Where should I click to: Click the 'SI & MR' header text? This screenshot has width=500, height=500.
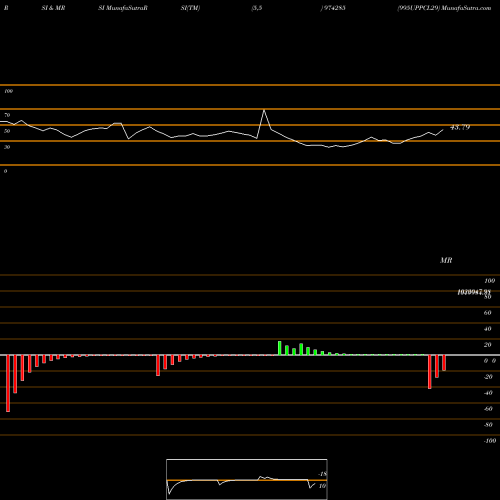point(53,8)
